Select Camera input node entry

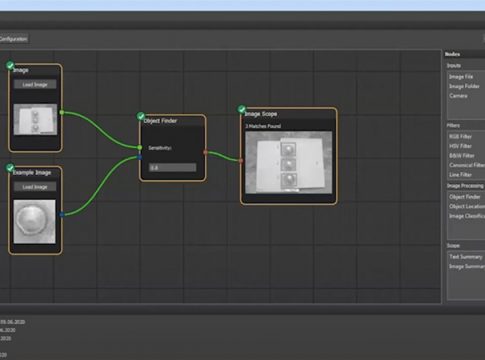click(x=458, y=96)
